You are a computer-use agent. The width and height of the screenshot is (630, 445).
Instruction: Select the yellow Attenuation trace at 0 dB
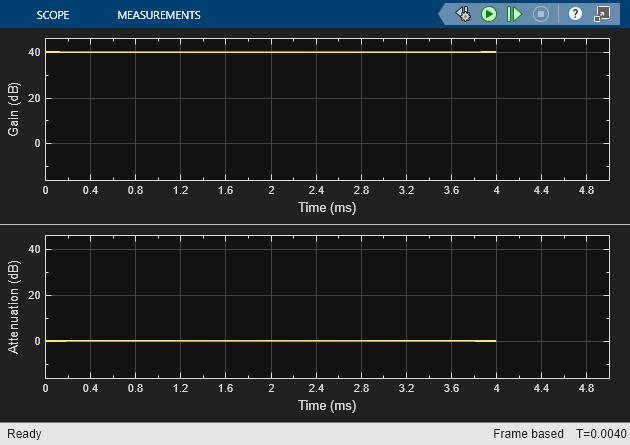270,341
